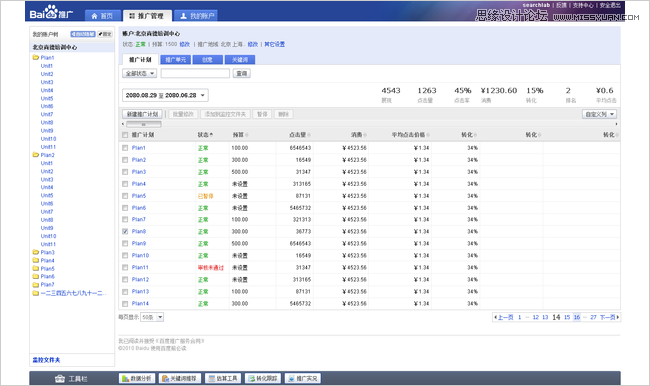Uncheck the Plan8 row checkbox
650x386 pixels.
point(125,231)
